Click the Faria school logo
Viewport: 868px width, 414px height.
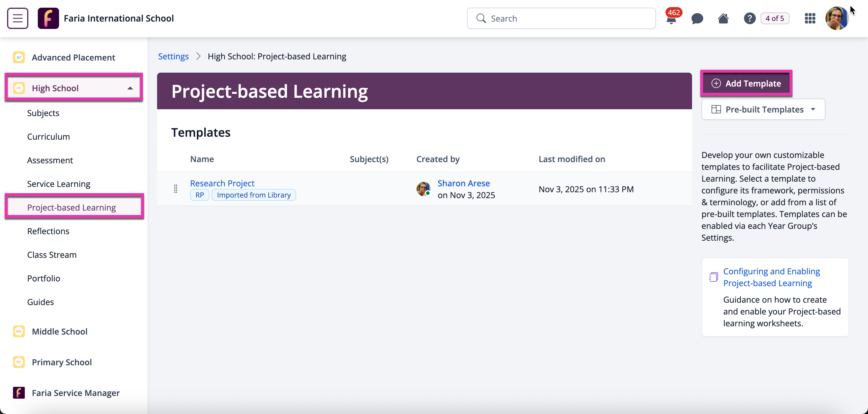point(48,18)
